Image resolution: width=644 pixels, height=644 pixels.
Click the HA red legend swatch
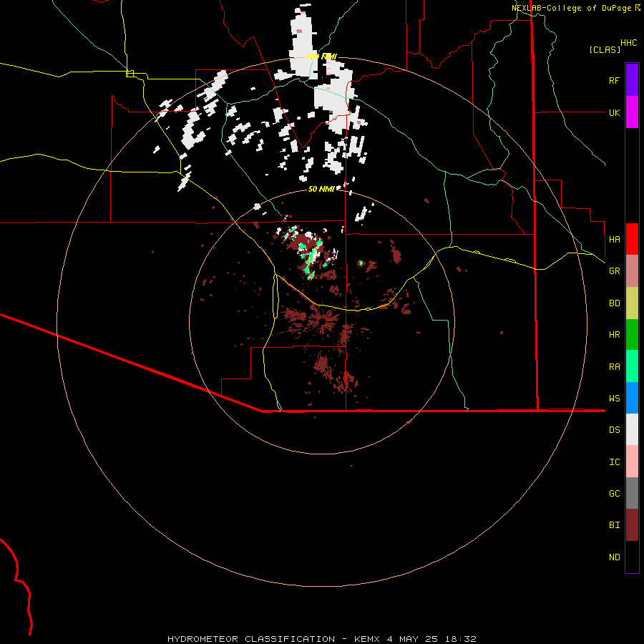coord(632,239)
